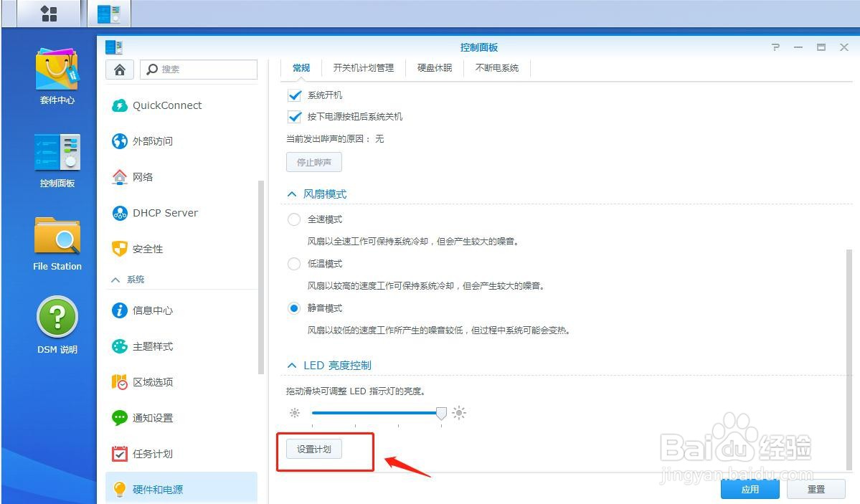The image size is (860, 504).
Task: Open DSM Help desktop icon
Action: click(x=57, y=325)
